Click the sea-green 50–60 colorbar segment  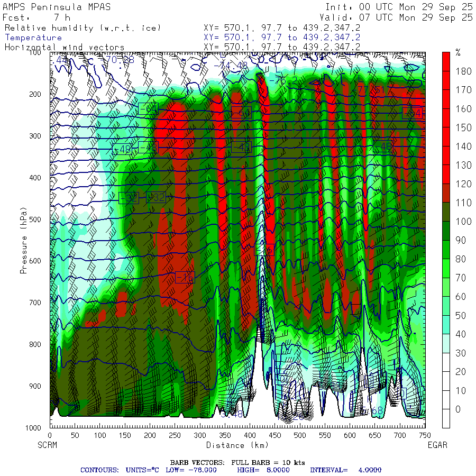tap(446, 306)
